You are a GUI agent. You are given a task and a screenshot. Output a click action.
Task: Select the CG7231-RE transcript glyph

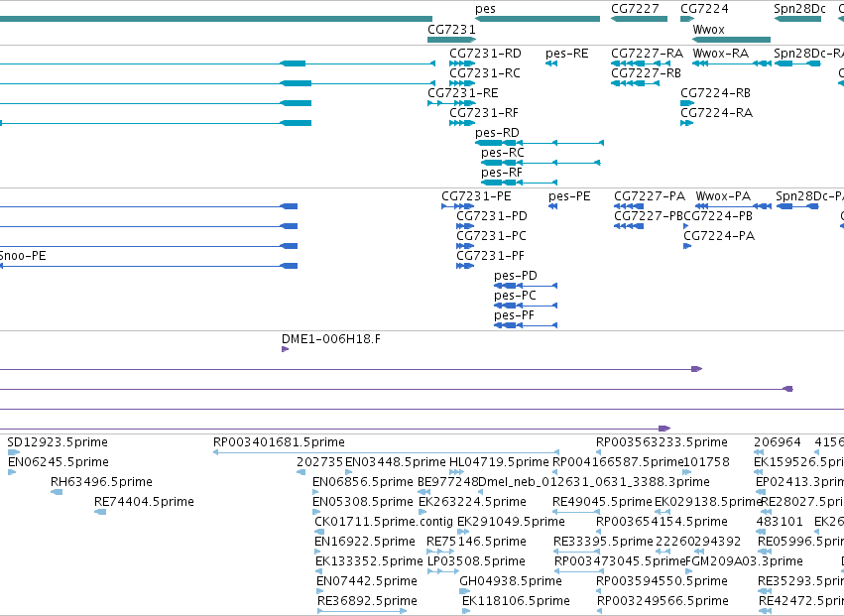(x=451, y=103)
